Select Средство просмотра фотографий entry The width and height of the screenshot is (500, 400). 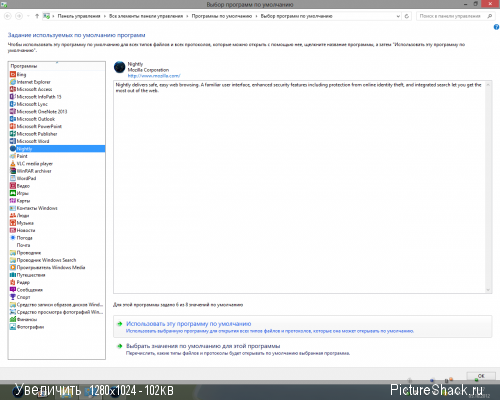click(x=57, y=312)
